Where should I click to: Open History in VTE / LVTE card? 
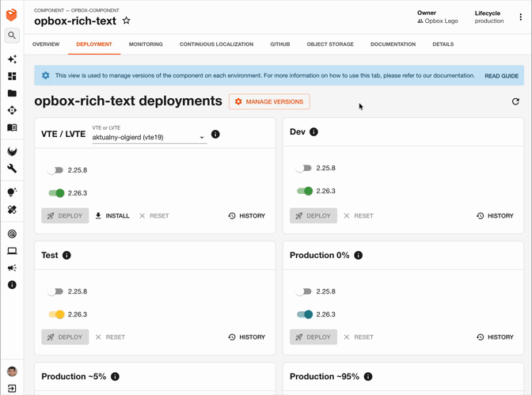click(247, 216)
